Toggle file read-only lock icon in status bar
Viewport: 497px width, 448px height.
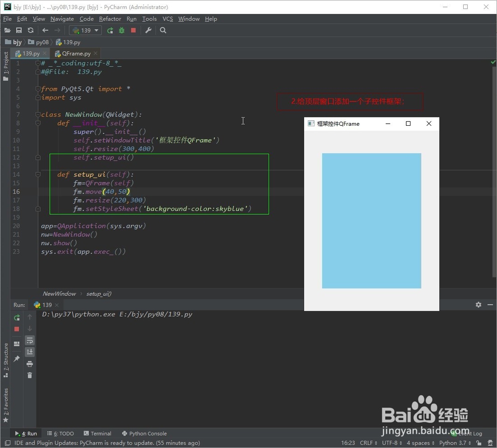479,443
